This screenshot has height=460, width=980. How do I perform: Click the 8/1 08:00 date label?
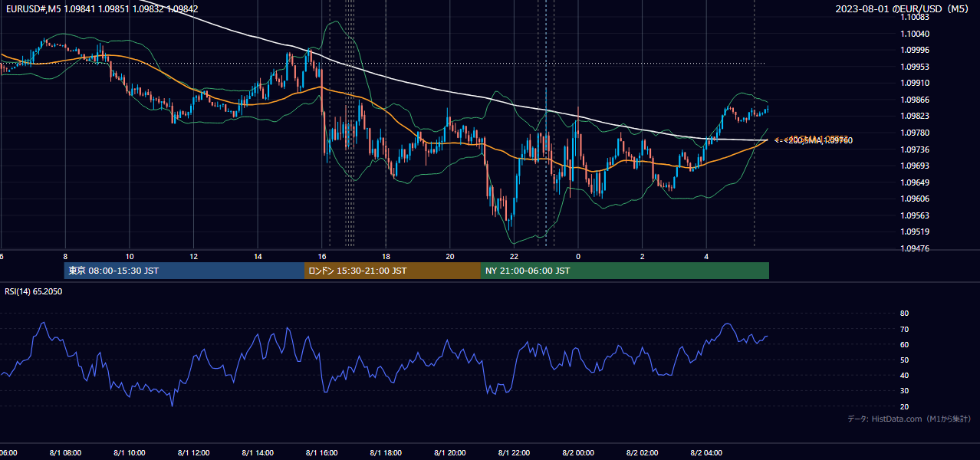click(65, 453)
